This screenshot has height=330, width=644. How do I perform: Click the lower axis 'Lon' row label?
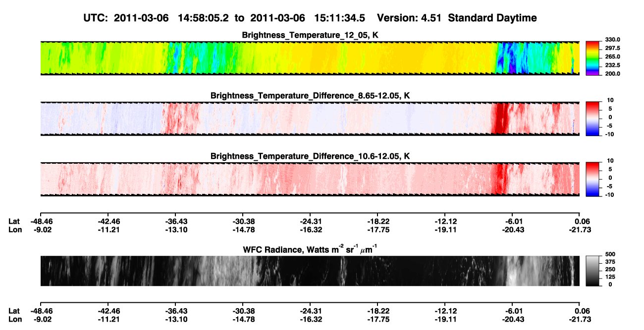click(x=14, y=319)
